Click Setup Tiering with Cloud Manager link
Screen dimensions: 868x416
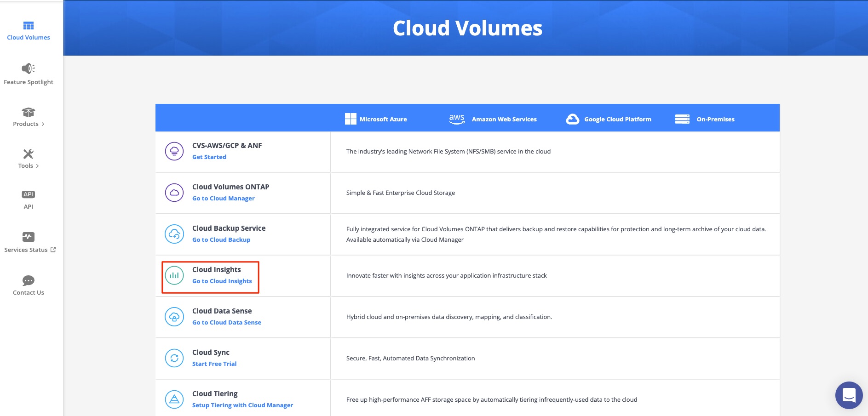pyautogui.click(x=242, y=405)
